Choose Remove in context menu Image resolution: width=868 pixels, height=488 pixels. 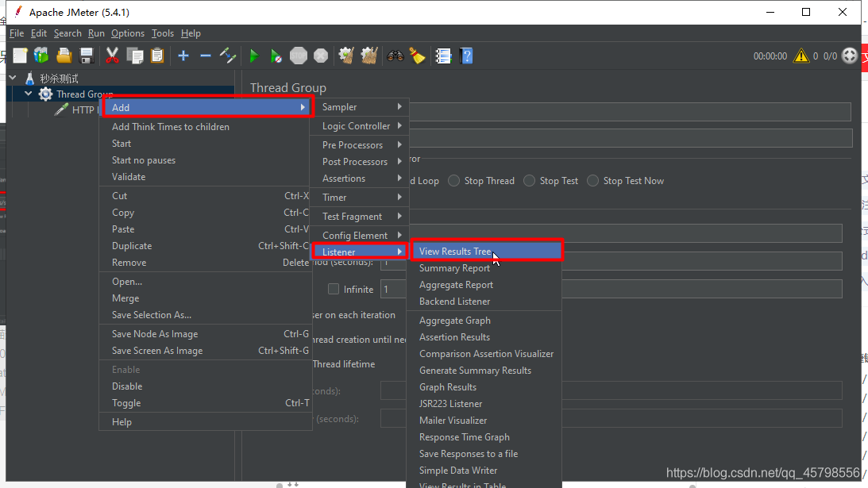point(205,263)
